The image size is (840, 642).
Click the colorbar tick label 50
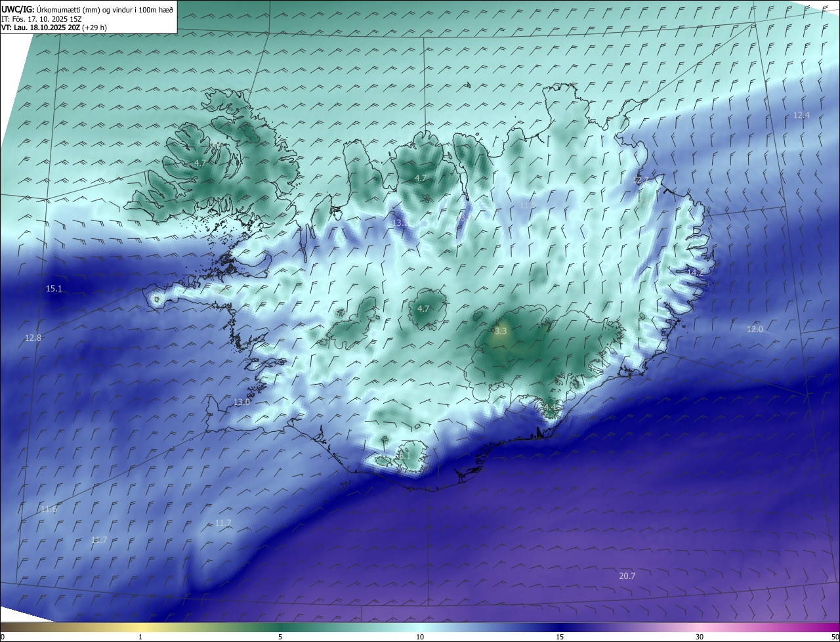point(835,637)
